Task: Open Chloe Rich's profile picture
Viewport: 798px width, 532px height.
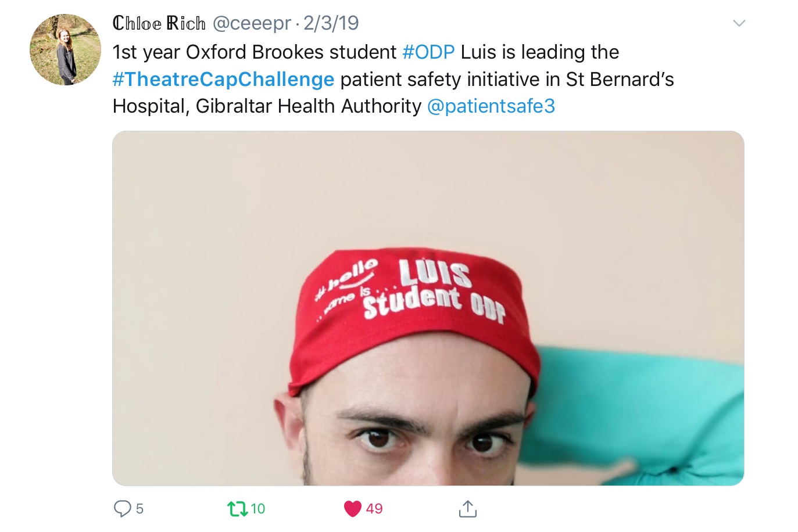Action: point(65,50)
